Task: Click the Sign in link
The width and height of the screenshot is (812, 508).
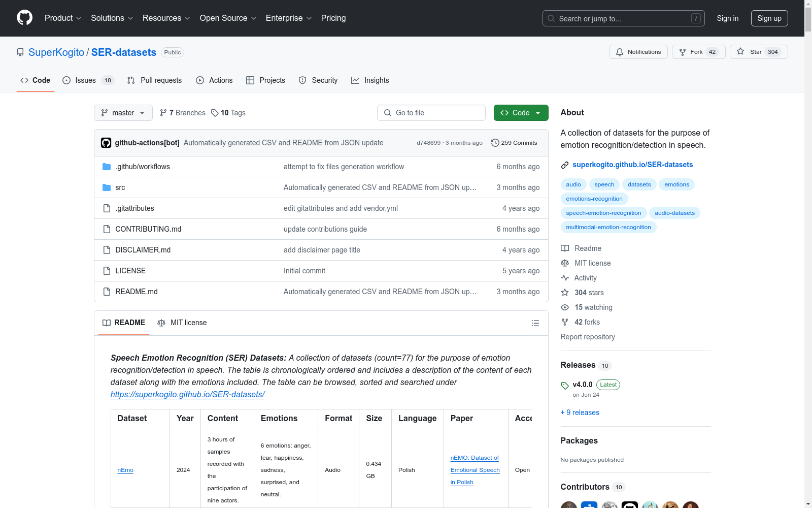Action: point(728,18)
